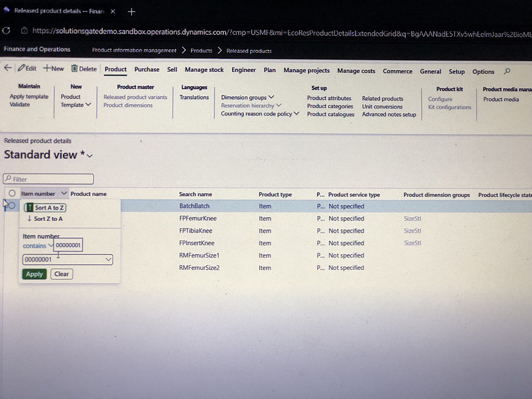Click Apply template under Maintain
This screenshot has width=532, height=399.
click(x=29, y=96)
